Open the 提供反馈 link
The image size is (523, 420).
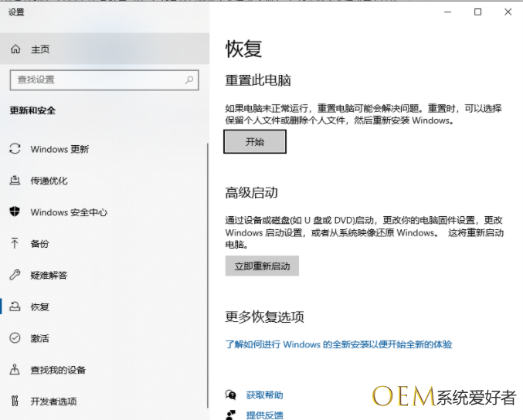(264, 415)
